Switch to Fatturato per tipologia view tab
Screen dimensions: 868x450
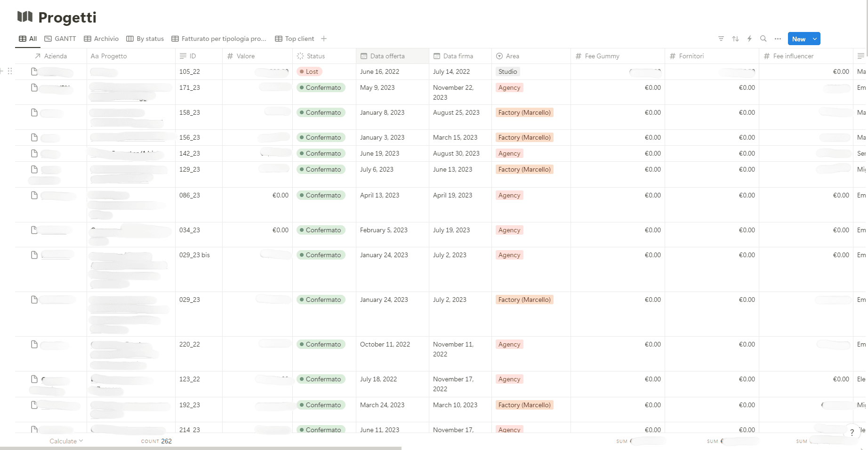pos(219,39)
